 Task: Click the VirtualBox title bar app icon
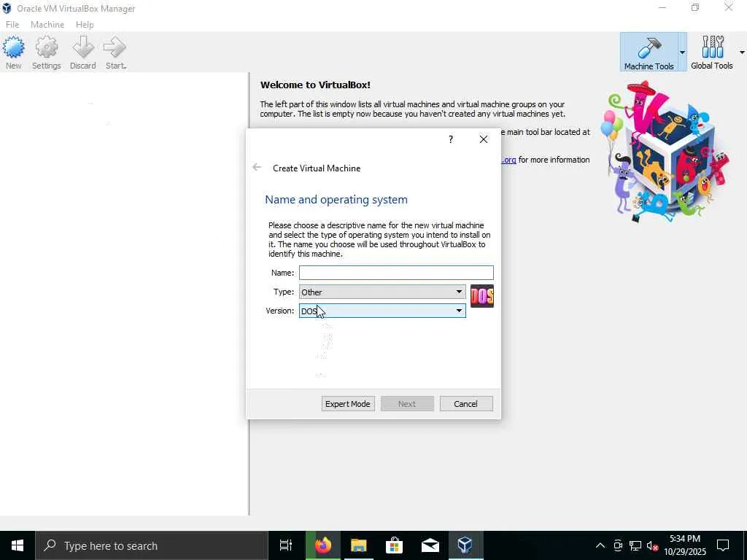7,9
